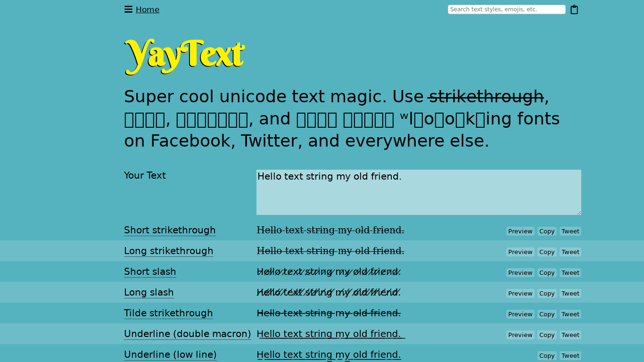Click the Long strikethrough sample output text

tap(330, 251)
